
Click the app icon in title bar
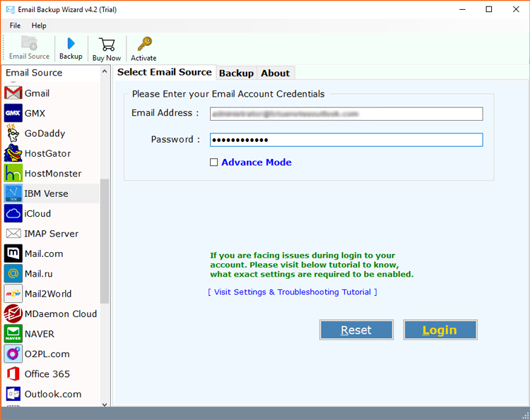10,9
